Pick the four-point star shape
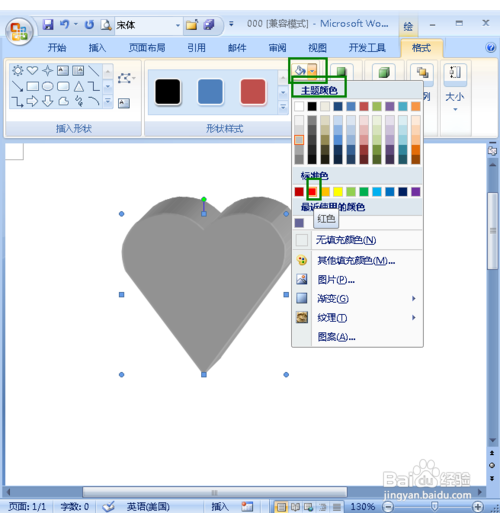This screenshot has width=500, height=513. [x=47, y=71]
